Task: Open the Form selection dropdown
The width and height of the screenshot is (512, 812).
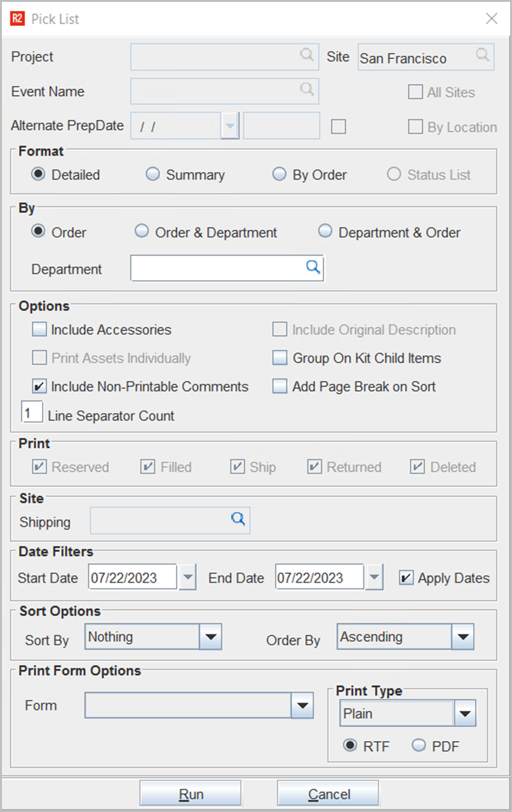Action: (x=302, y=706)
